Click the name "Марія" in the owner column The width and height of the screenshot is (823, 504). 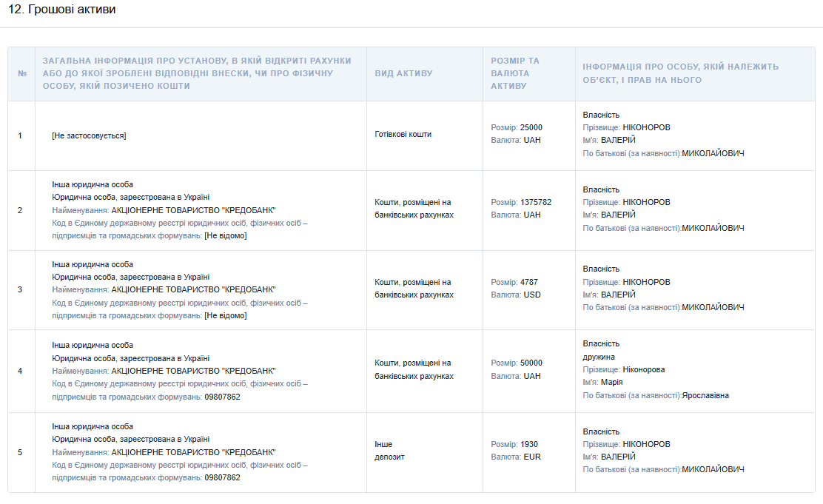coord(611,382)
